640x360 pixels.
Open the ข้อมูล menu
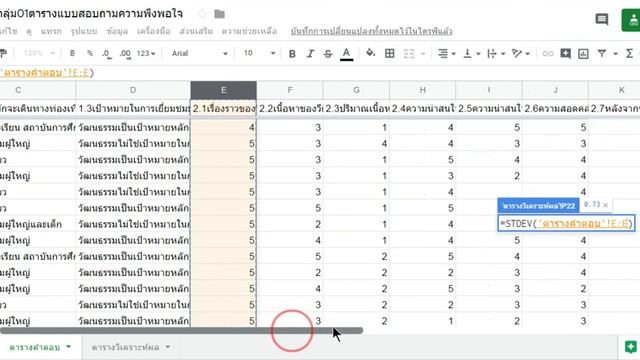pos(117,31)
